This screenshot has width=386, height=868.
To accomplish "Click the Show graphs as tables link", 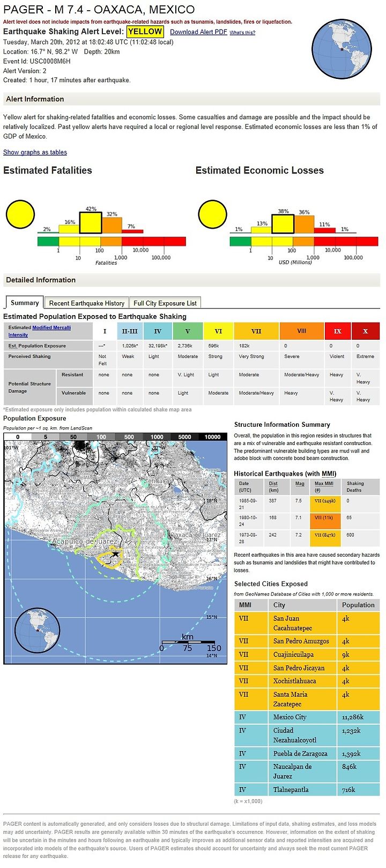I will click(35, 152).
